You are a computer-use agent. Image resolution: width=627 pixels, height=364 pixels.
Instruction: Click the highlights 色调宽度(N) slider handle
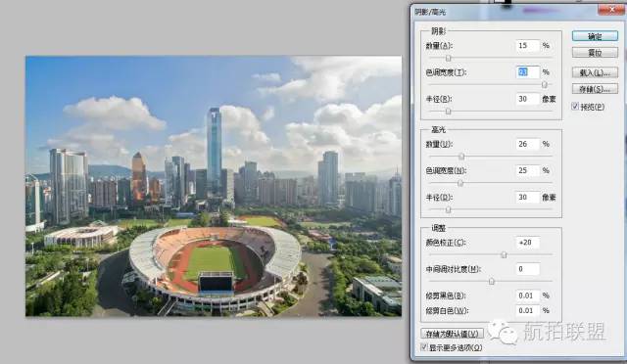tap(460, 183)
